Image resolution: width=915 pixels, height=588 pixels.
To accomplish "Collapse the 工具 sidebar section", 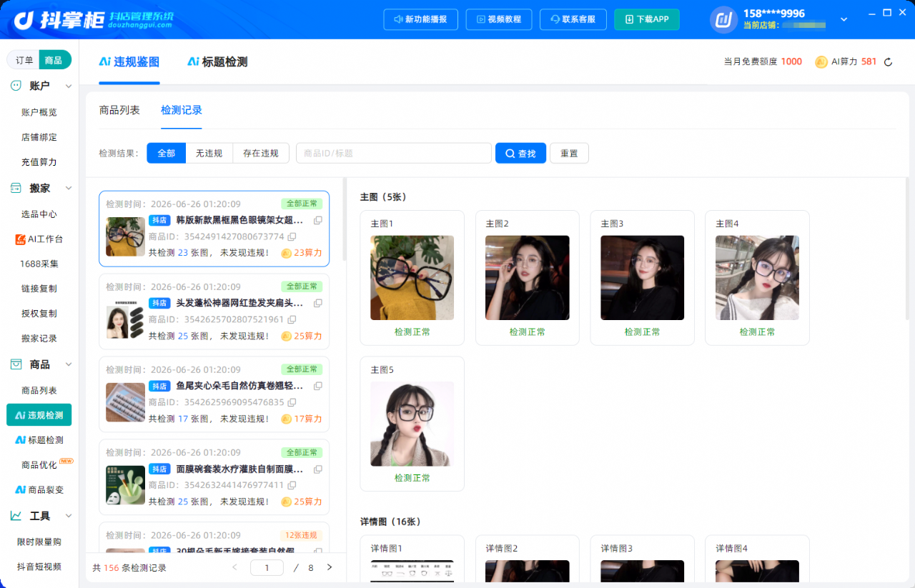I will 69,515.
